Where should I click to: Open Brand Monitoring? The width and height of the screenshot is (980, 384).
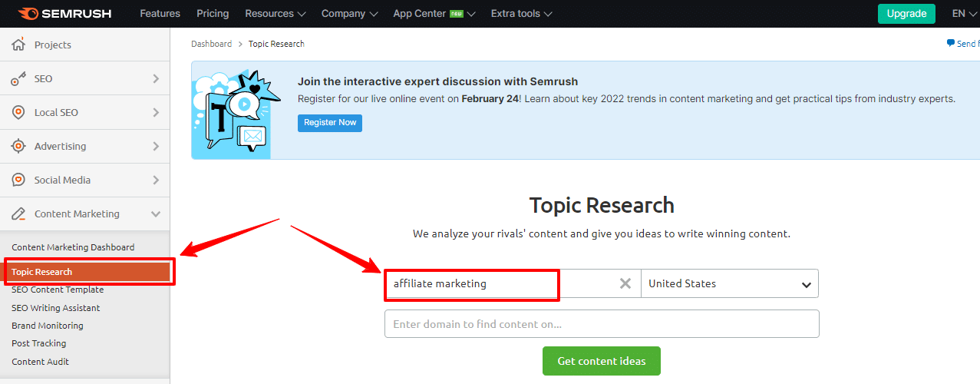pyautogui.click(x=48, y=326)
